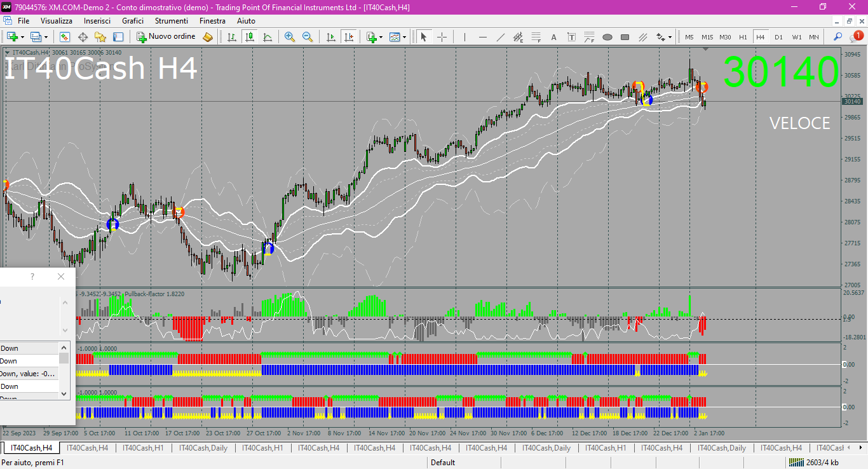Viewport: 868px width, 469px height.
Task: Toggle the Terminal panel icon
Action: tap(118, 37)
